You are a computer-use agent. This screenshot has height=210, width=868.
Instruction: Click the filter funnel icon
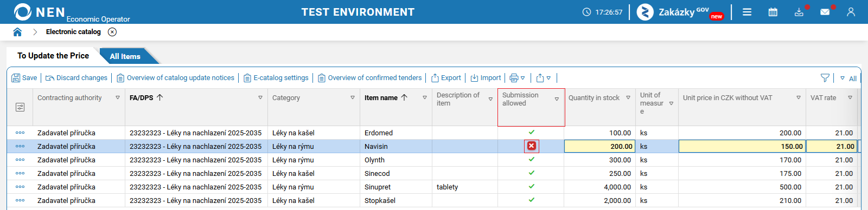[825, 78]
